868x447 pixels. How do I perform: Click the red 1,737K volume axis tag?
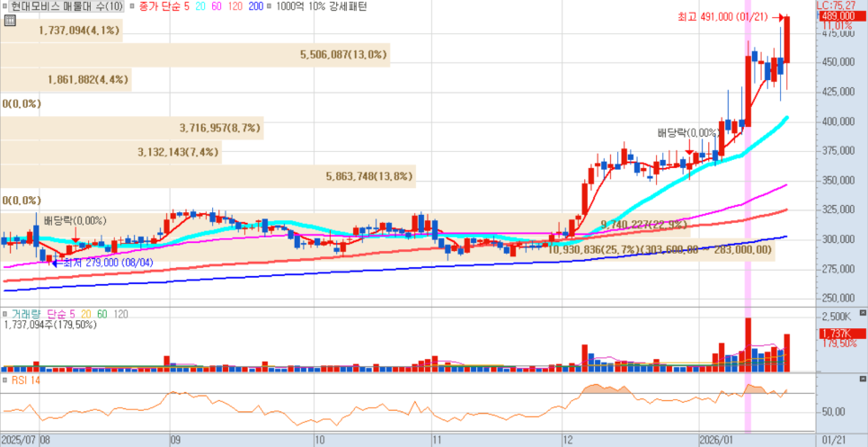[x=841, y=334]
